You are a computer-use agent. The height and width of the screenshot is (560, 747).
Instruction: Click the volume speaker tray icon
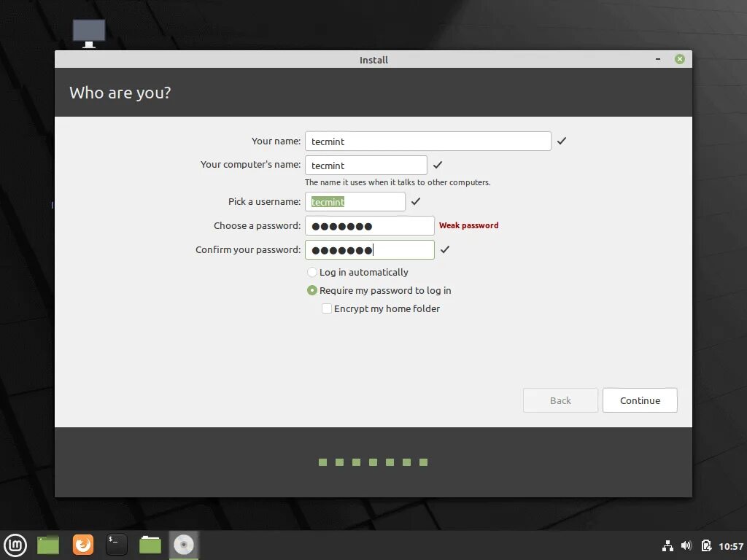click(686, 545)
